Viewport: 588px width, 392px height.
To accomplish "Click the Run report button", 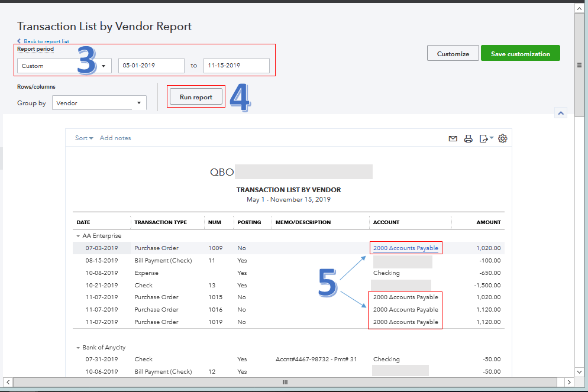I will pyautogui.click(x=195, y=96).
